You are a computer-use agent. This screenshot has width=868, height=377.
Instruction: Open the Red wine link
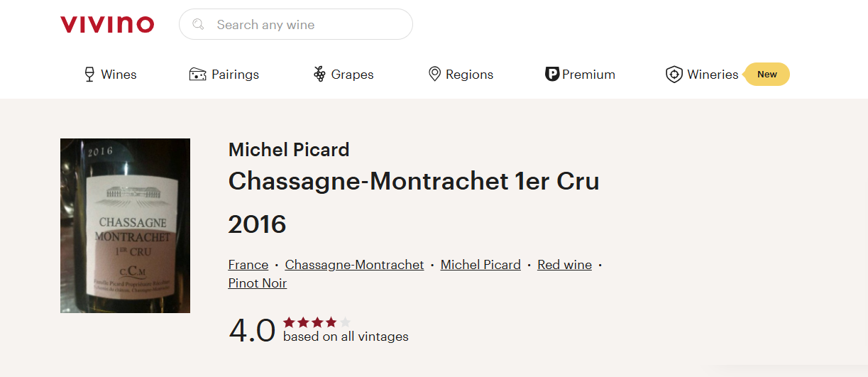564,265
